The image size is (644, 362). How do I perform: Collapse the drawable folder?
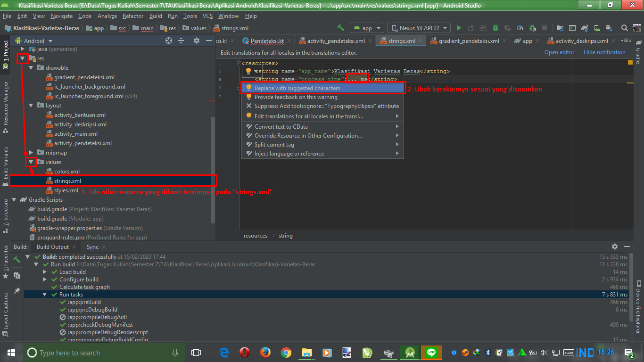point(31,68)
